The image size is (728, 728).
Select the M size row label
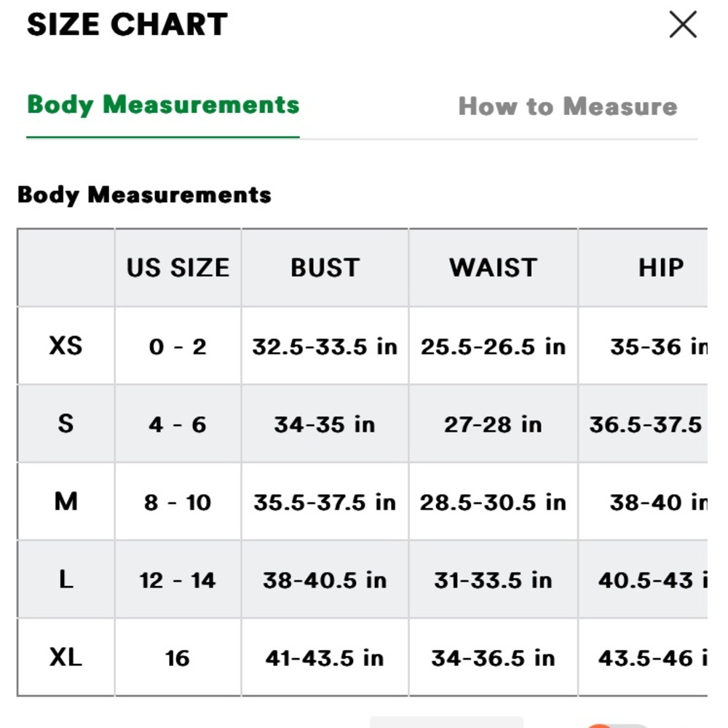tap(66, 502)
